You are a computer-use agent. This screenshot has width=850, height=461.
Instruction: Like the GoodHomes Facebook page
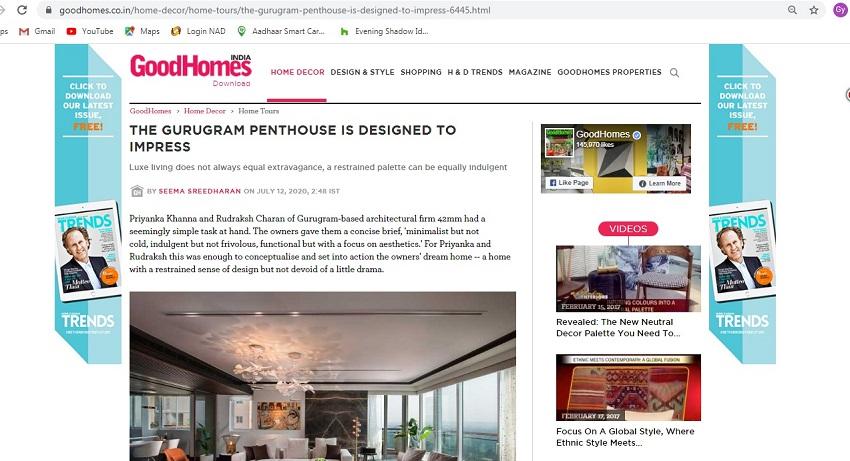click(x=569, y=183)
